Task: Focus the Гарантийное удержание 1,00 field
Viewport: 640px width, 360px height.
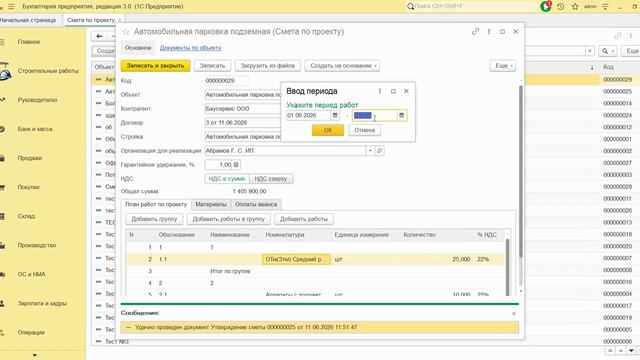Action: pyautogui.click(x=218, y=165)
